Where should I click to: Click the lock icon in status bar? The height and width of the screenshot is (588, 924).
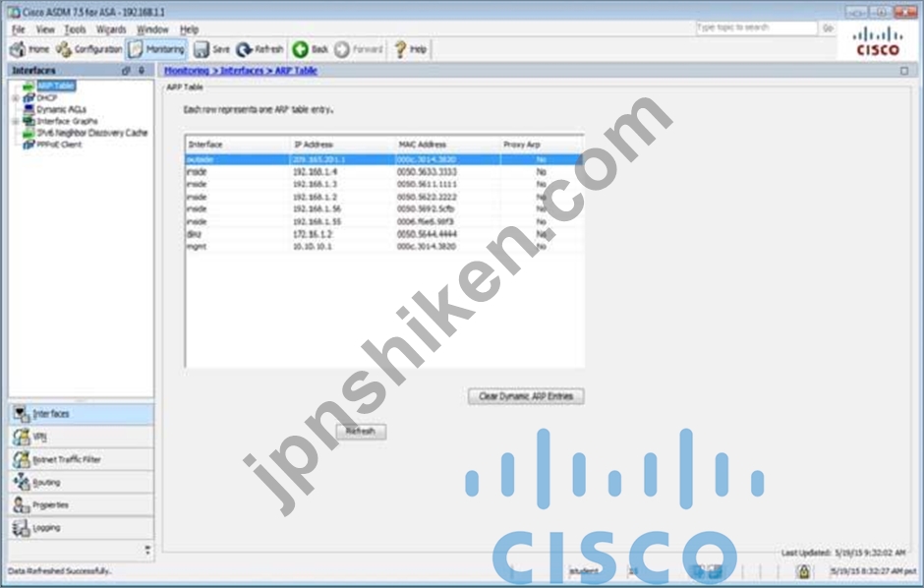click(803, 571)
